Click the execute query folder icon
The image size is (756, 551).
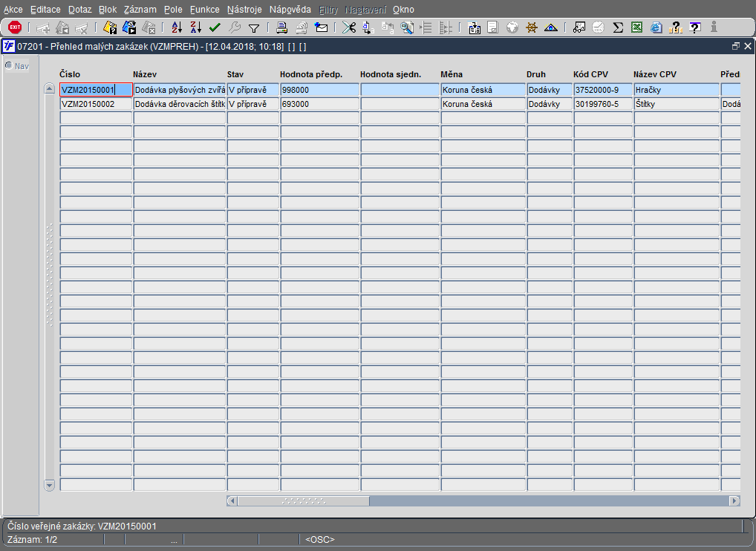(x=129, y=27)
